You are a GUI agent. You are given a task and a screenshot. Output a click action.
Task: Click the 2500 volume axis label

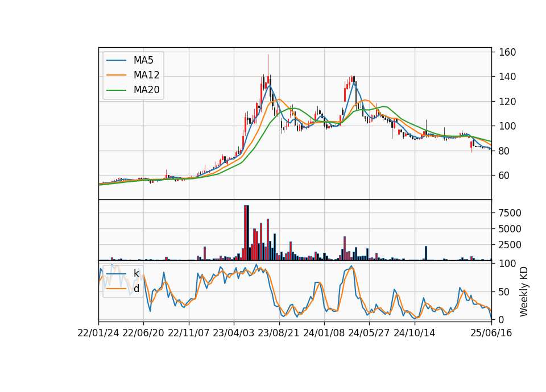pos(510,245)
